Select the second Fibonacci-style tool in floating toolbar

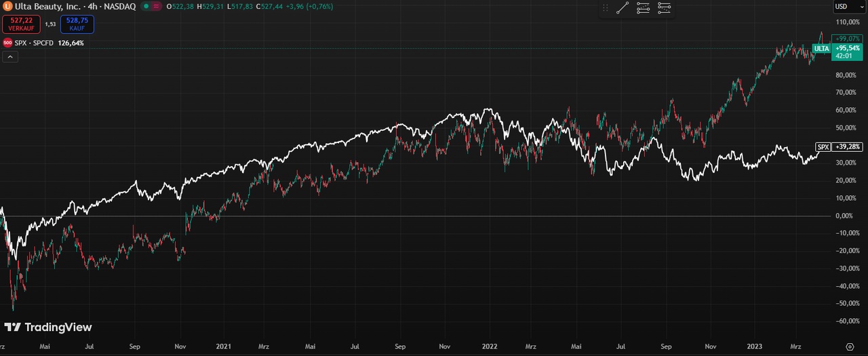click(x=644, y=8)
